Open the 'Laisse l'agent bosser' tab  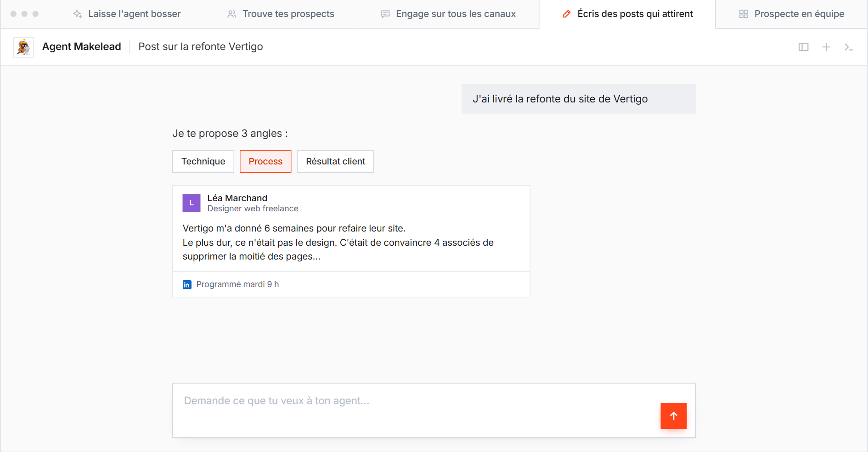[127, 14]
